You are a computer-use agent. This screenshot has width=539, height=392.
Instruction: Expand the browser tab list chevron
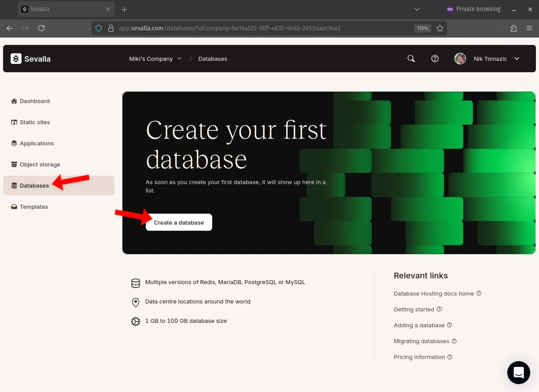point(417,9)
